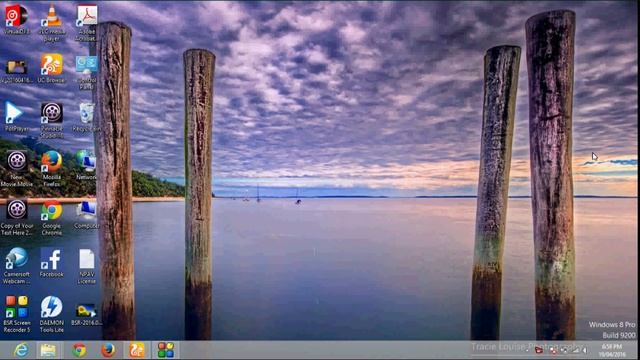Open the Network desktop icon
The image size is (640, 360).
(87, 165)
